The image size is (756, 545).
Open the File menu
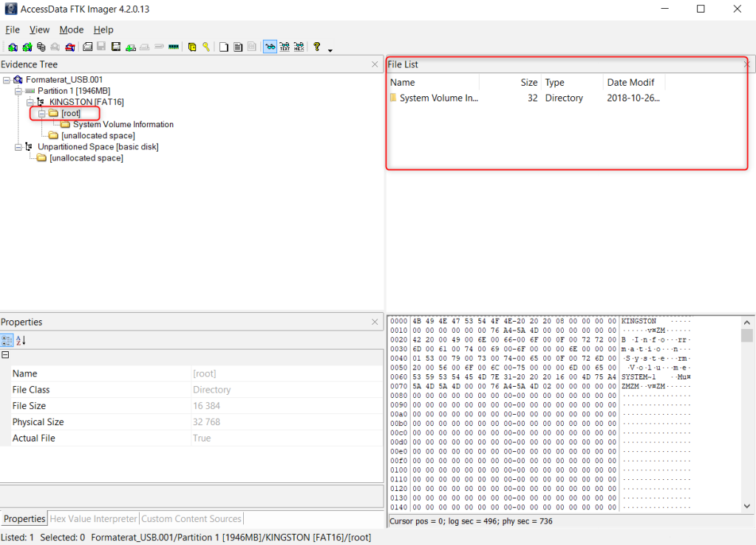12,30
